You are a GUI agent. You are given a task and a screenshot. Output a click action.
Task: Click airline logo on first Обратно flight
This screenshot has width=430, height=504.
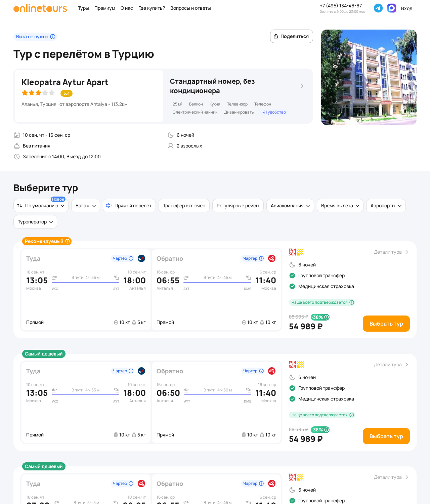[x=272, y=258]
